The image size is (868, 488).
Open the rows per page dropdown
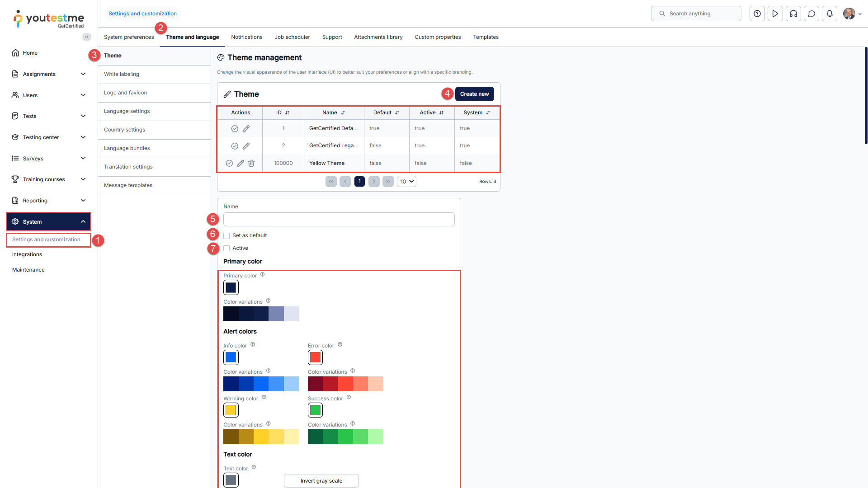(406, 182)
